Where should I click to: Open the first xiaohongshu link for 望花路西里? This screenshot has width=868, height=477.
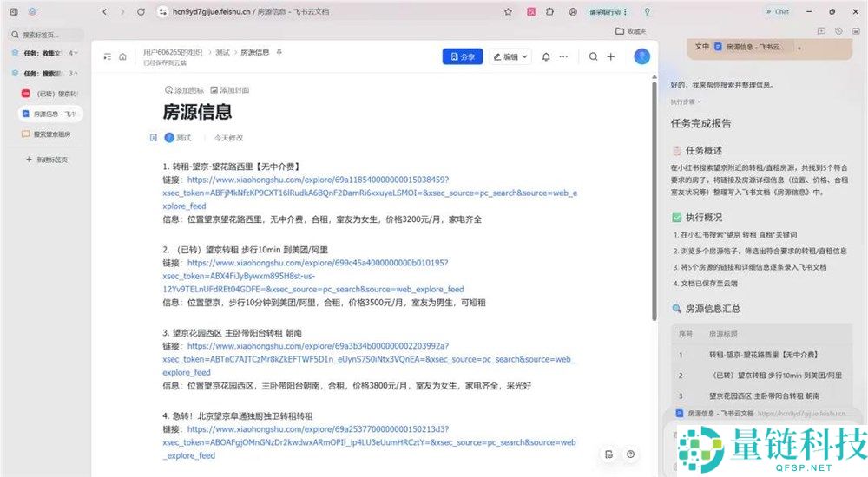[x=370, y=193]
